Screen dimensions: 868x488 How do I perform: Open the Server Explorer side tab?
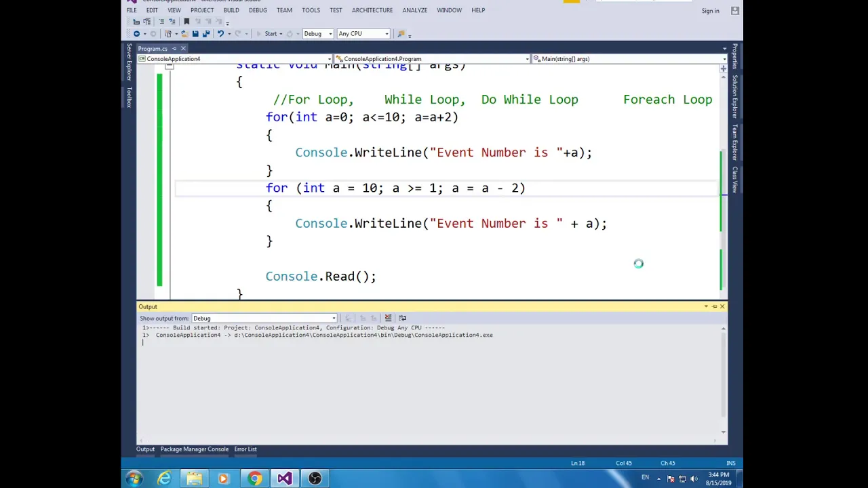pyautogui.click(x=129, y=62)
